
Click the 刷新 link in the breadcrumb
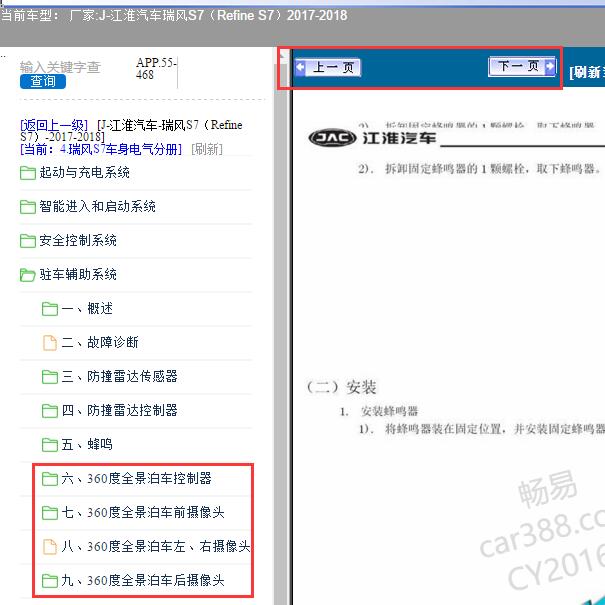click(207, 149)
